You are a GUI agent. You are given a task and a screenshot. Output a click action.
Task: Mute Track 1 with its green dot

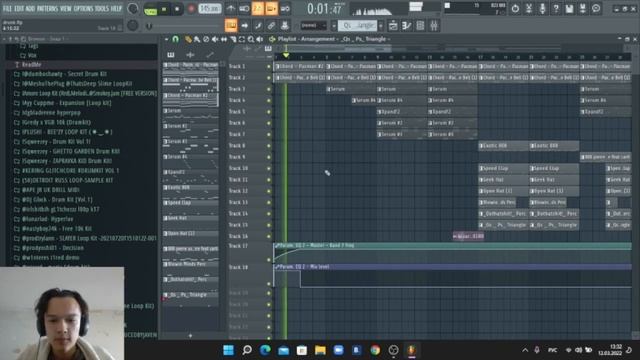pos(269,66)
